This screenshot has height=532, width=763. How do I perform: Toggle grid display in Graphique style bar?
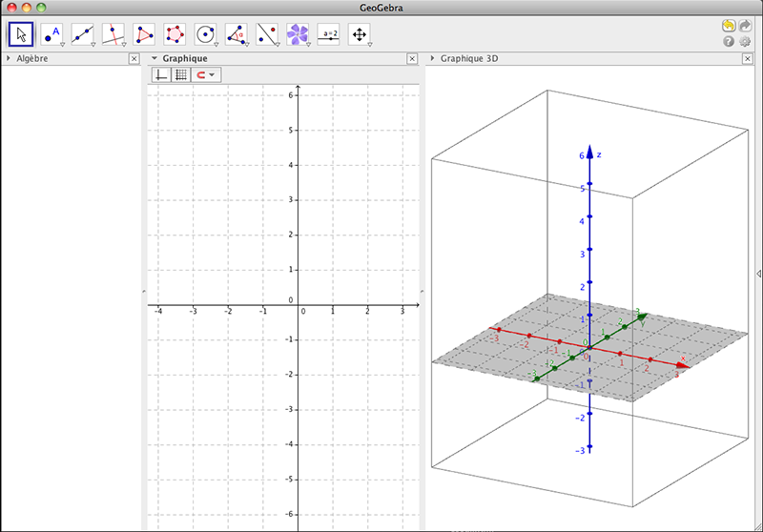[x=181, y=75]
